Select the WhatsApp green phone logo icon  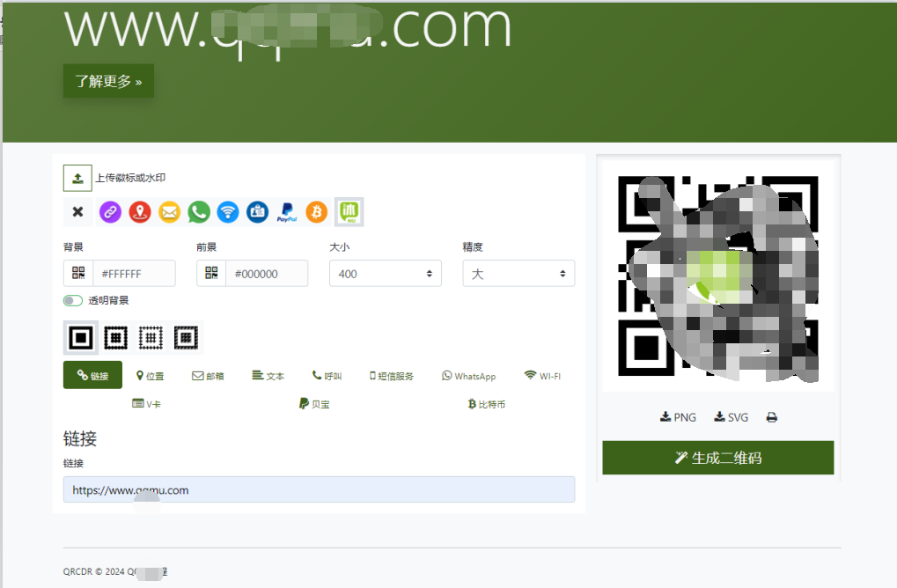coord(198,211)
